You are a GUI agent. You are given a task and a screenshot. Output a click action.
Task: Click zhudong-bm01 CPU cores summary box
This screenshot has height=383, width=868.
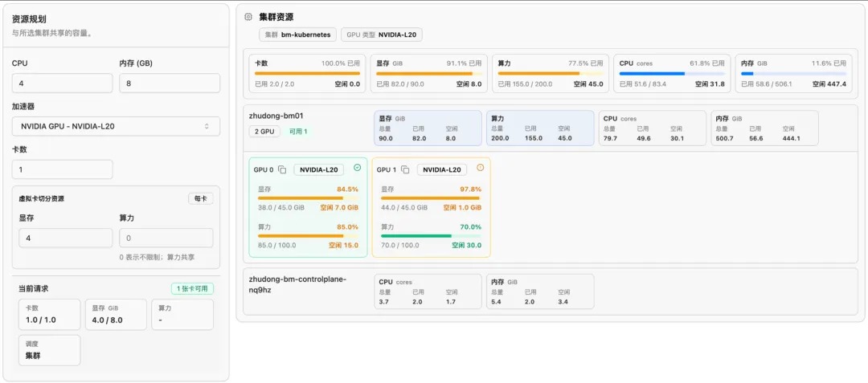[653, 128]
